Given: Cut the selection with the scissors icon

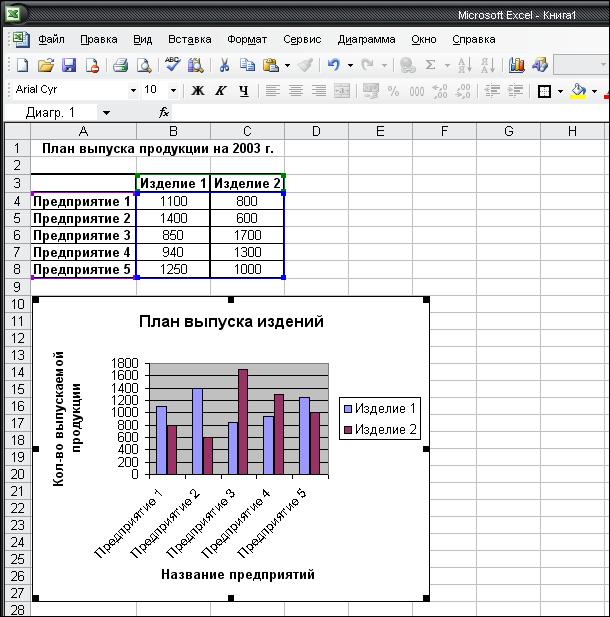Looking at the screenshot, I should [x=224, y=65].
